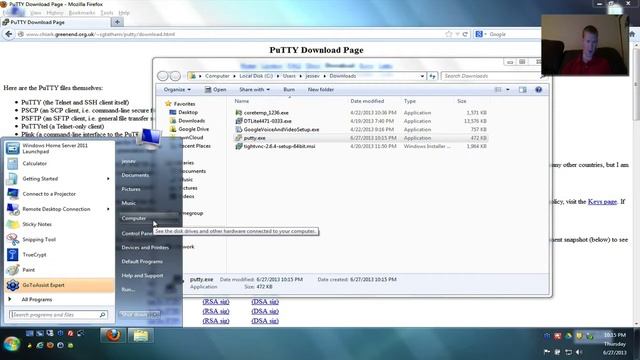640x360 pixels.
Task: Launch Paint from Start menu
Action: pos(59,270)
